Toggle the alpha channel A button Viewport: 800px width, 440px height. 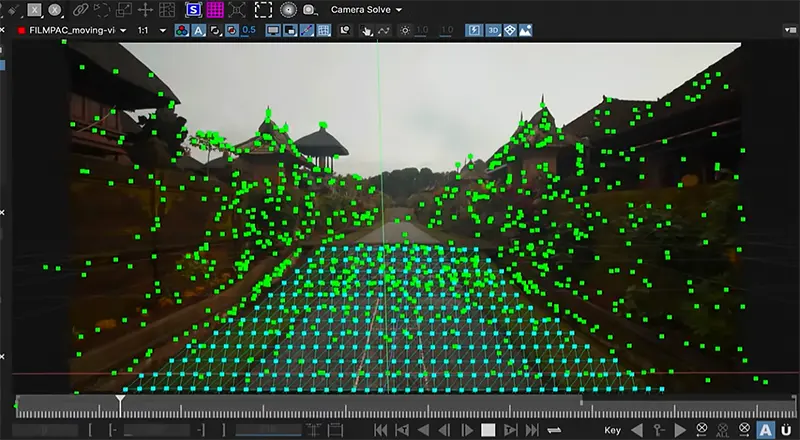(198, 31)
